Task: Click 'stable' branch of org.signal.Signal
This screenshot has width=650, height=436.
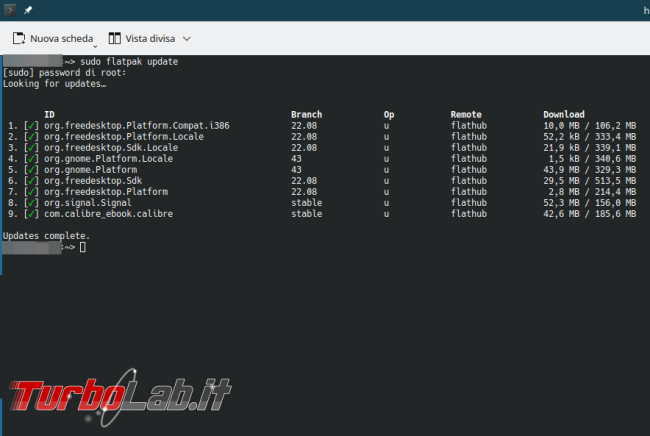Action: (x=306, y=203)
